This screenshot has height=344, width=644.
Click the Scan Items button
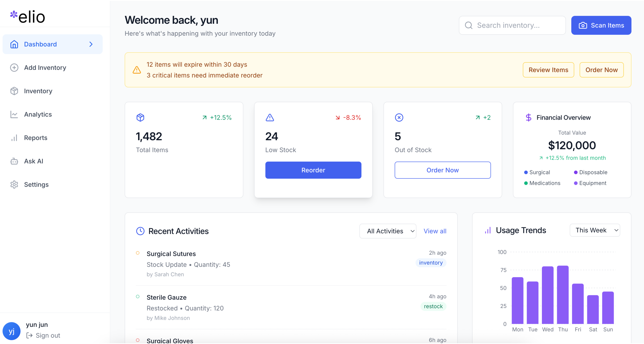[x=601, y=25]
